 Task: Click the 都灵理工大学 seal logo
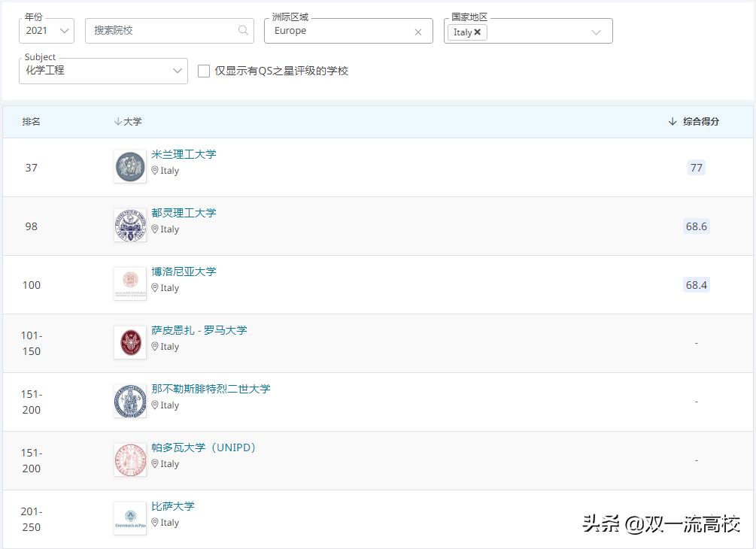coord(129,226)
